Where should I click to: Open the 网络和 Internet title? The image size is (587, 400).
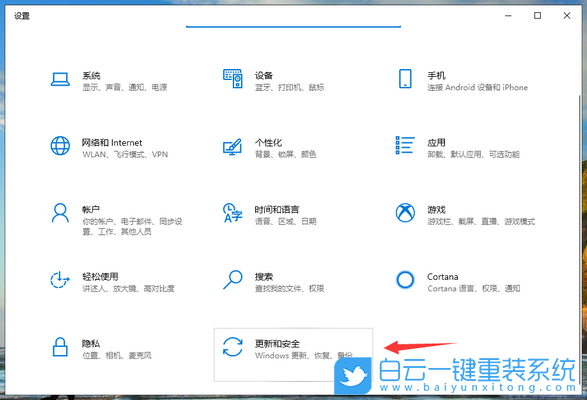[112, 142]
